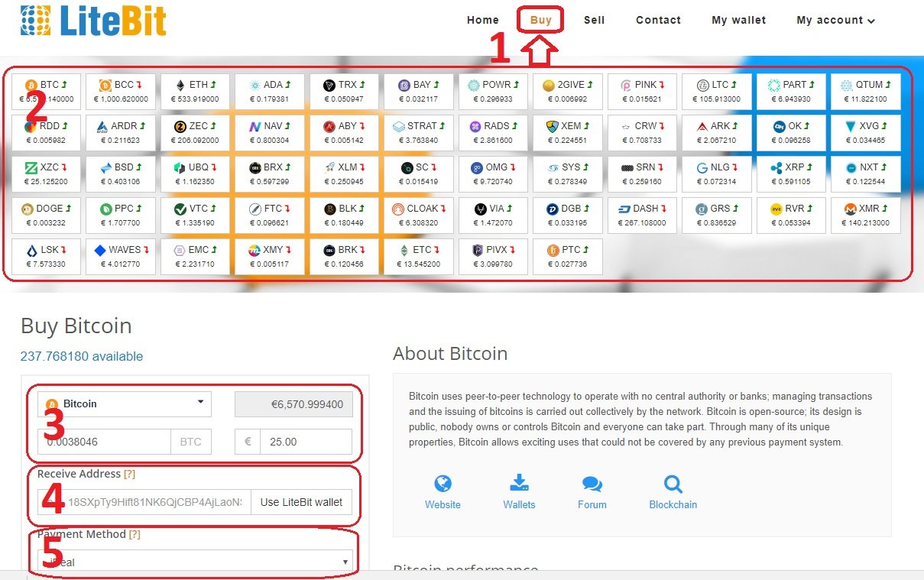Screen dimensions: 924x580
Task: Select the ADA coin tile
Action: pos(271,92)
